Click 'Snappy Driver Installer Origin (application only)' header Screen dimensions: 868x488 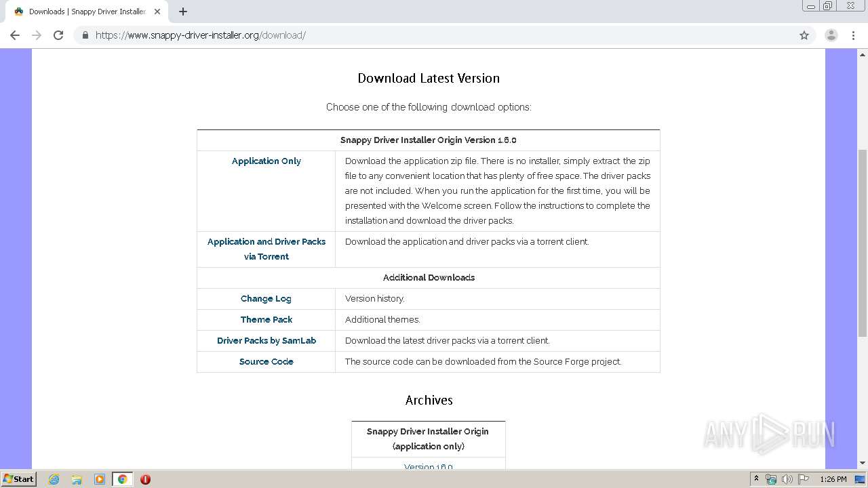coord(428,439)
